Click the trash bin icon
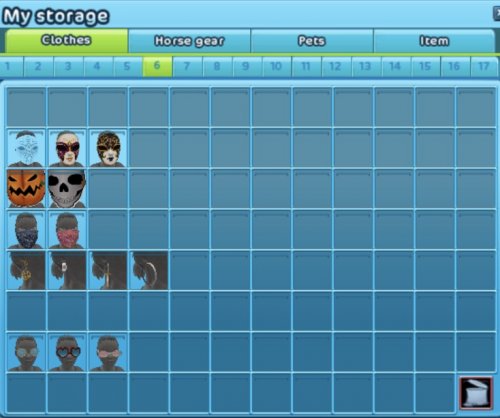Viewport: 500px width, 418px height. tap(476, 393)
